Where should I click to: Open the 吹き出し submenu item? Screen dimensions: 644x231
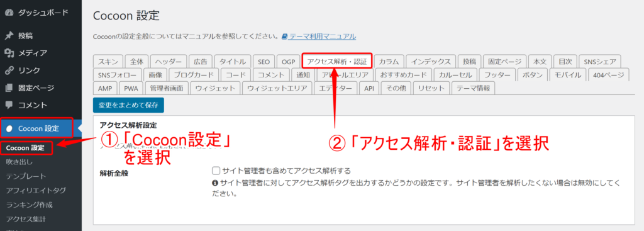19,162
